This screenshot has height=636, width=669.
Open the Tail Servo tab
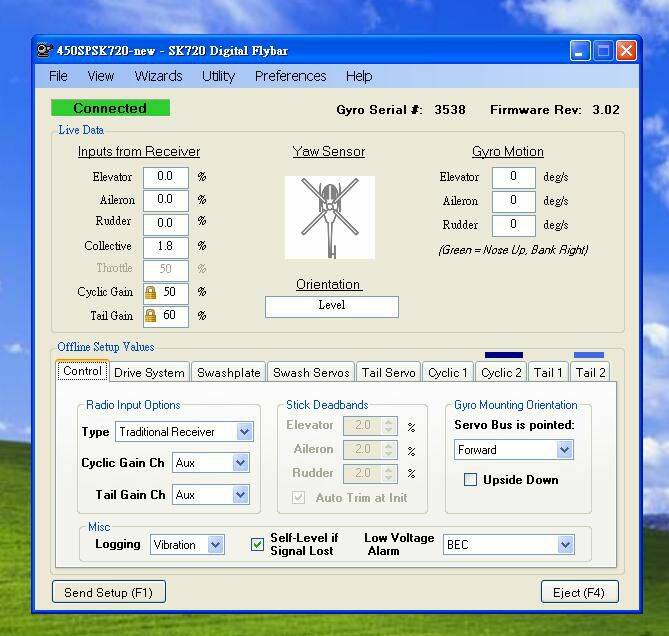388,373
